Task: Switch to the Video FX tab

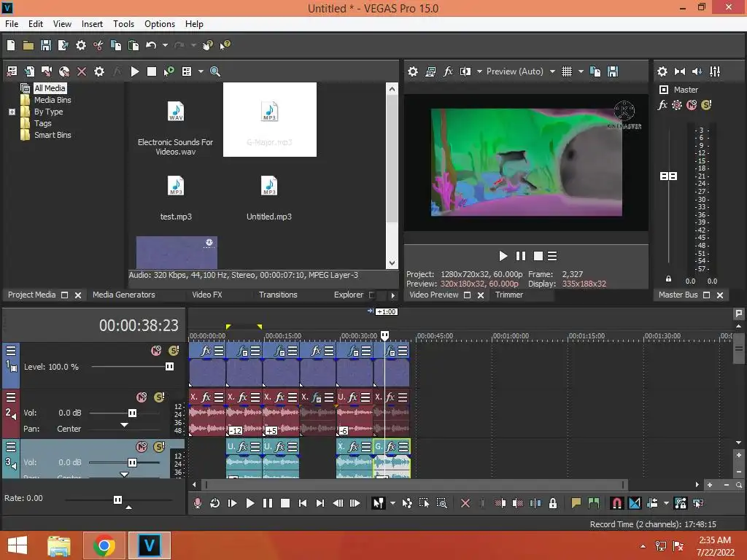Action: 206,295
